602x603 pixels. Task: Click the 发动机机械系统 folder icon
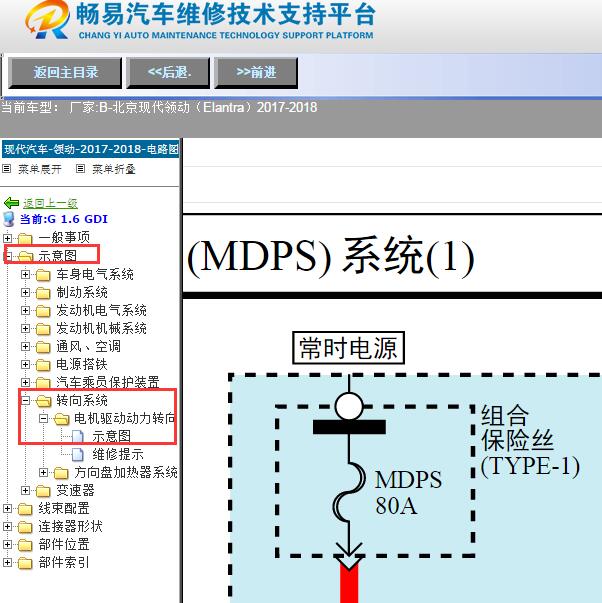[x=43, y=329]
